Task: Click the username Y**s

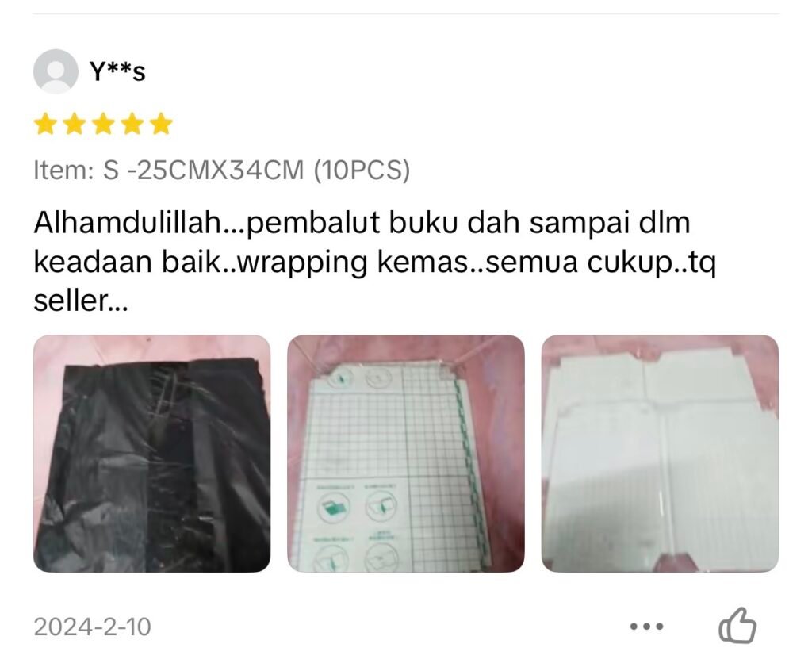Action: click(x=117, y=71)
